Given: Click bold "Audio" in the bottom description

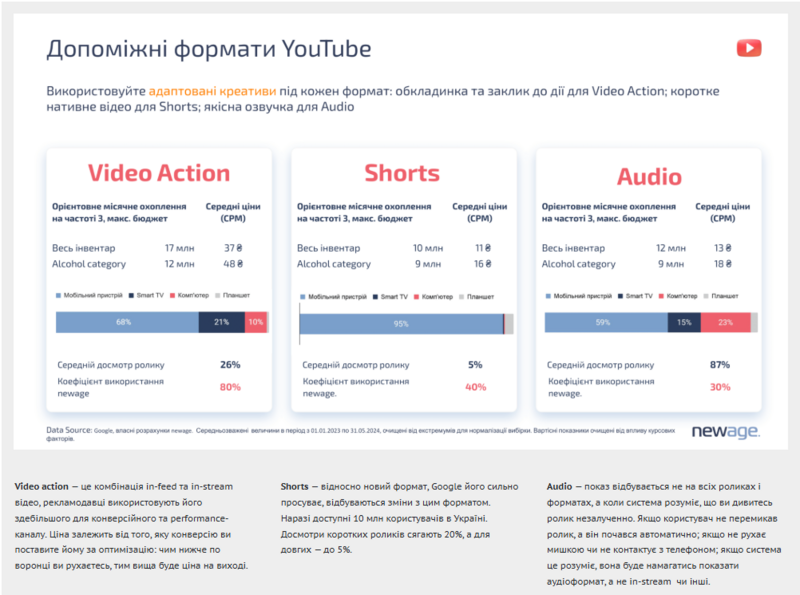Looking at the screenshot, I should coord(559,487).
